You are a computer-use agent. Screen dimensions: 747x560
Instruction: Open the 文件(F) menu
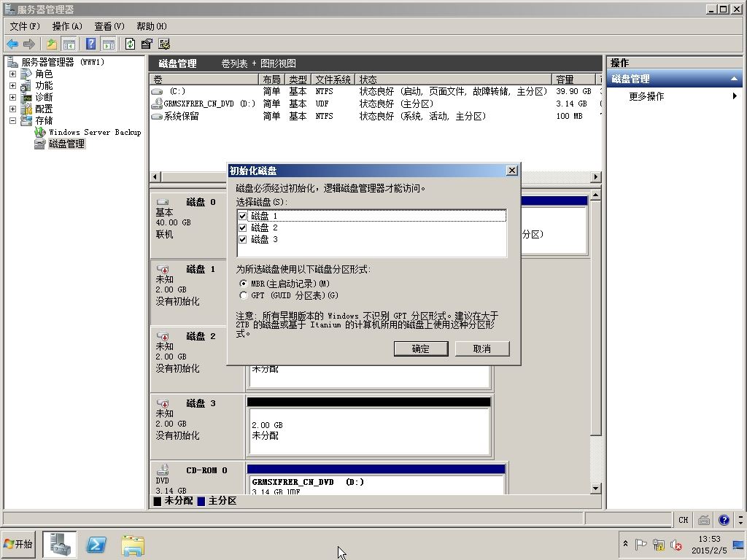24,26
